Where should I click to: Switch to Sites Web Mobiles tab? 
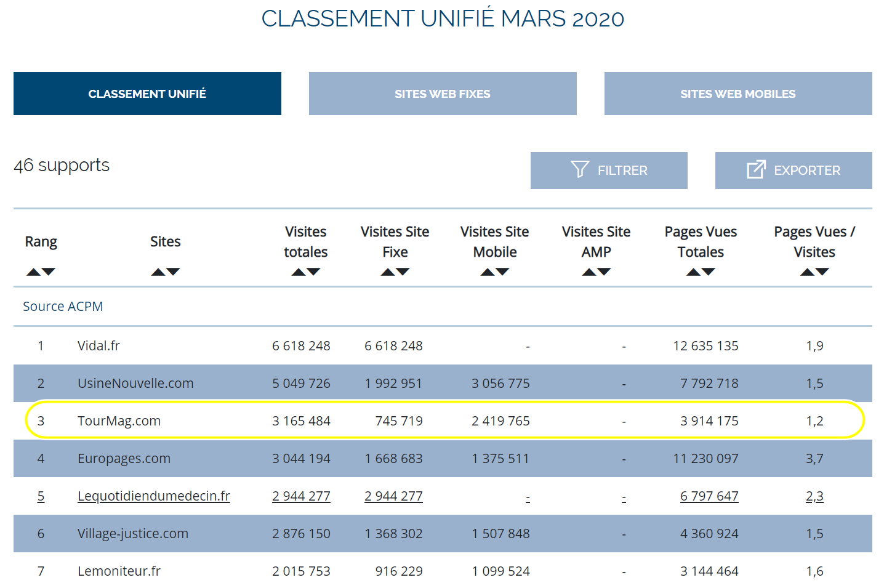738,94
